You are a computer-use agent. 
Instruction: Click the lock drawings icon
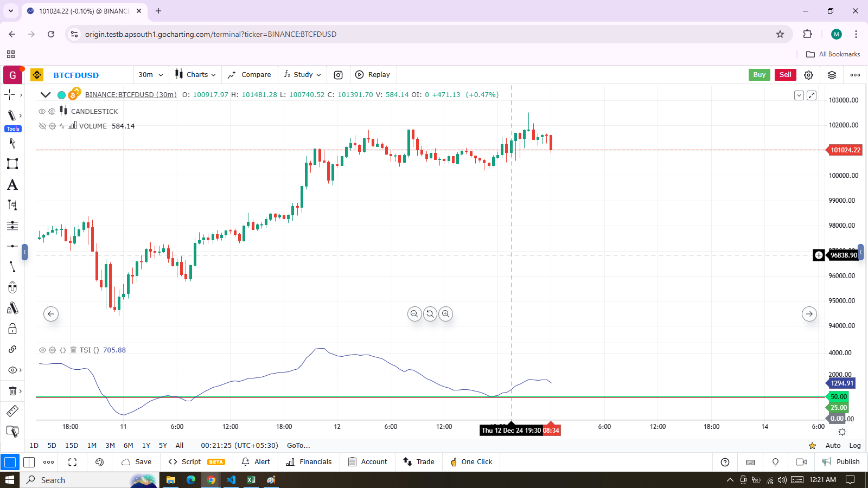click(x=12, y=329)
